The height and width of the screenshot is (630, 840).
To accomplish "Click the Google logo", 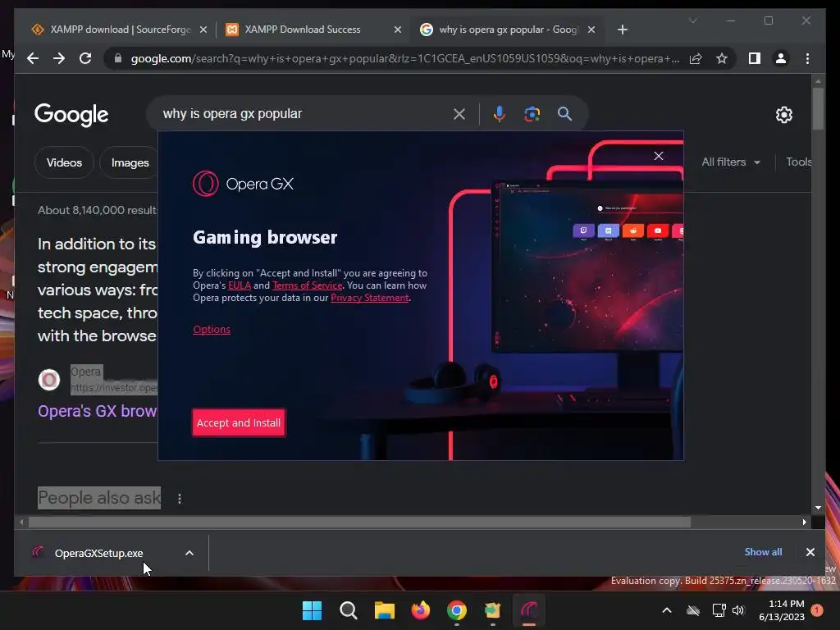I will 71,115.
